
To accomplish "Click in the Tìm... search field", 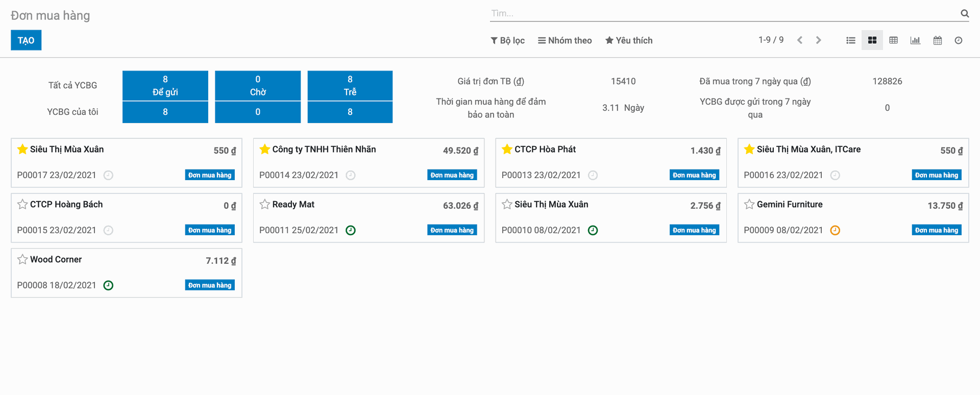I will [x=724, y=14].
